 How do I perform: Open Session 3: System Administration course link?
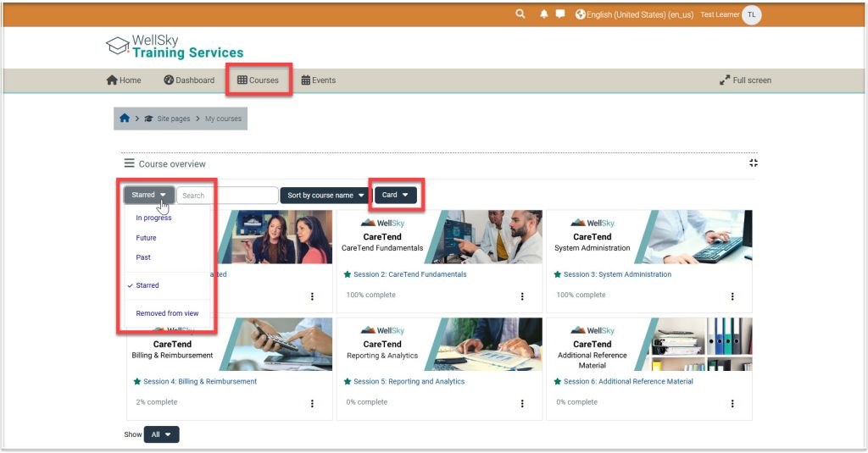(x=617, y=274)
